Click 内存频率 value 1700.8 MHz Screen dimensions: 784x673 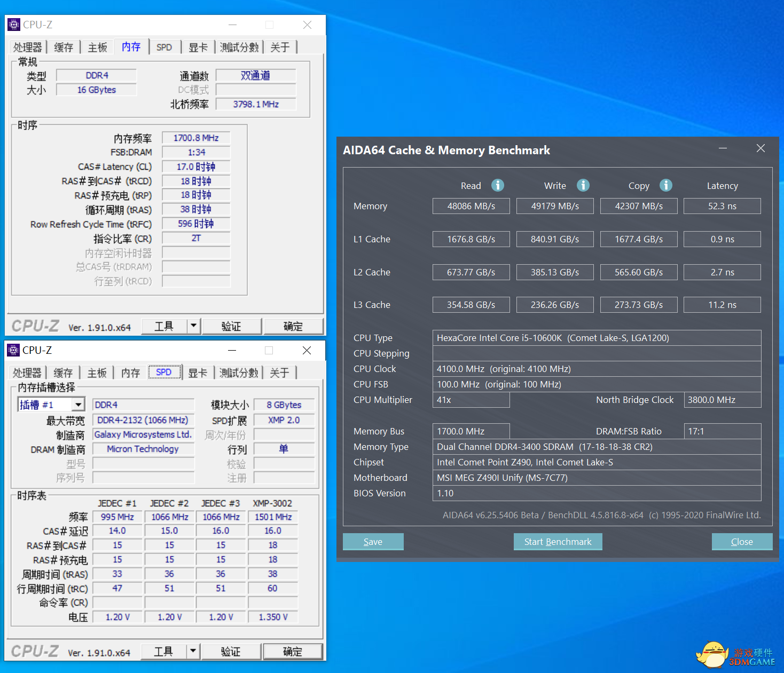pos(196,138)
